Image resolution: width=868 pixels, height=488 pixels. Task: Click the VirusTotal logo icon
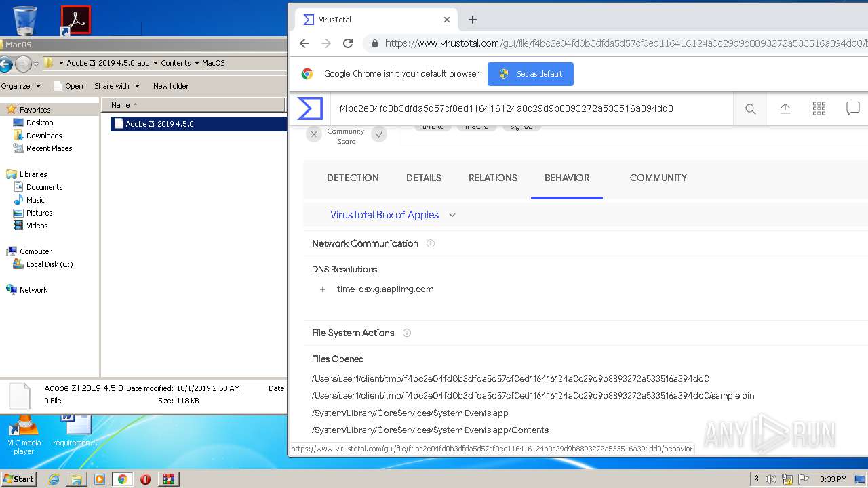pyautogui.click(x=311, y=108)
